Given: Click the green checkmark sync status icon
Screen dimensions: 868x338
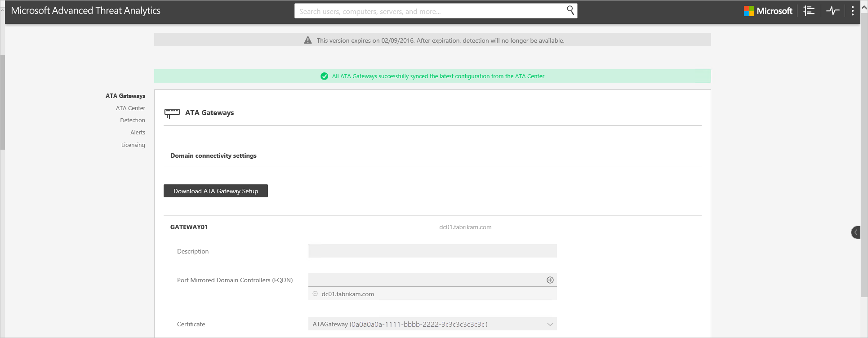Looking at the screenshot, I should coord(324,76).
